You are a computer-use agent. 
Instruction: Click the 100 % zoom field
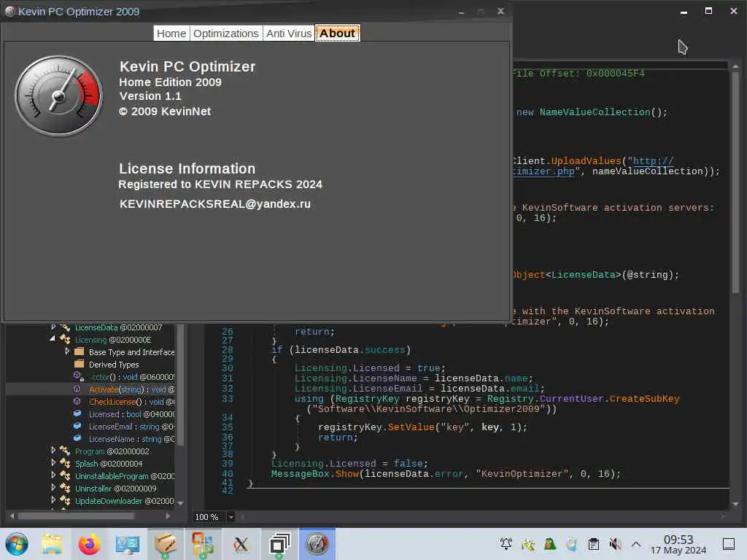click(209, 517)
